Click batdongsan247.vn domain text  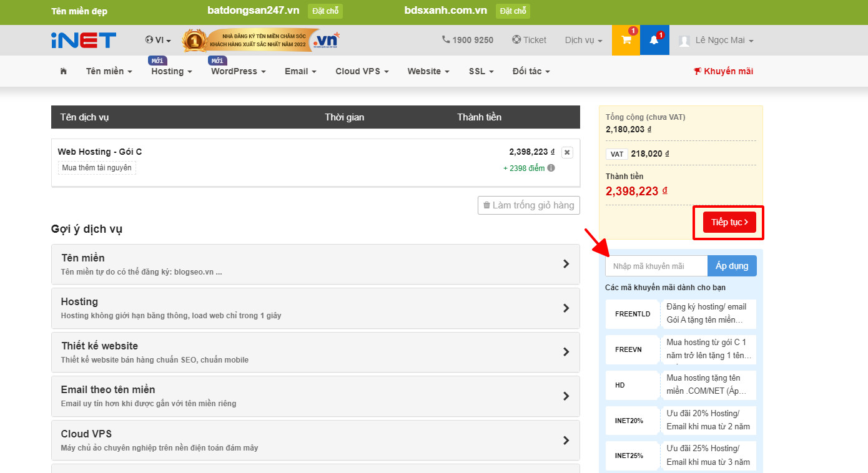[254, 10]
